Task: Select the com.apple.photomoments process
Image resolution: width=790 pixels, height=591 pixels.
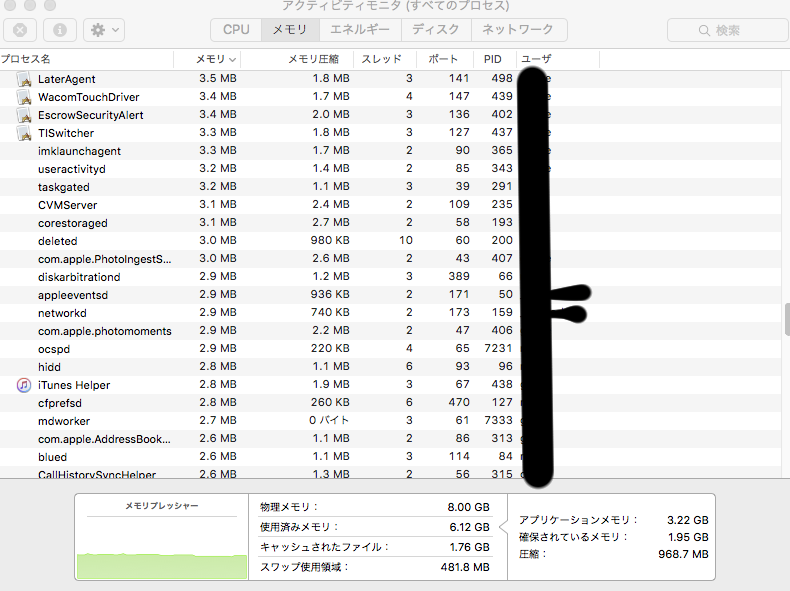Action: click(105, 331)
